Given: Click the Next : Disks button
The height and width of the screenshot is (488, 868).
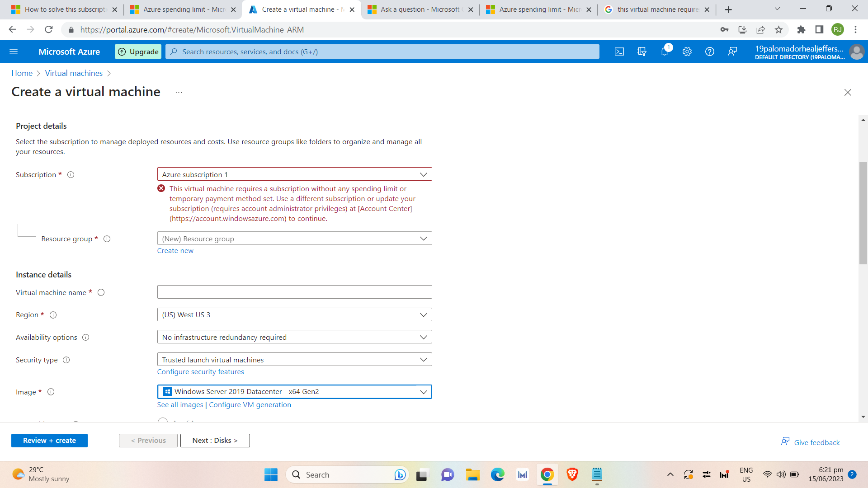Looking at the screenshot, I should click(215, 441).
